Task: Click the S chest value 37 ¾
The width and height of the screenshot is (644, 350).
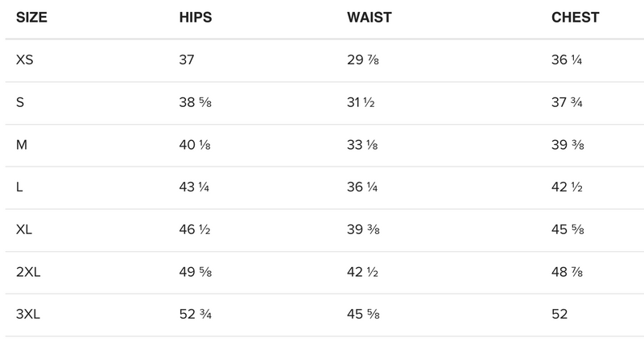Action: click(x=567, y=103)
